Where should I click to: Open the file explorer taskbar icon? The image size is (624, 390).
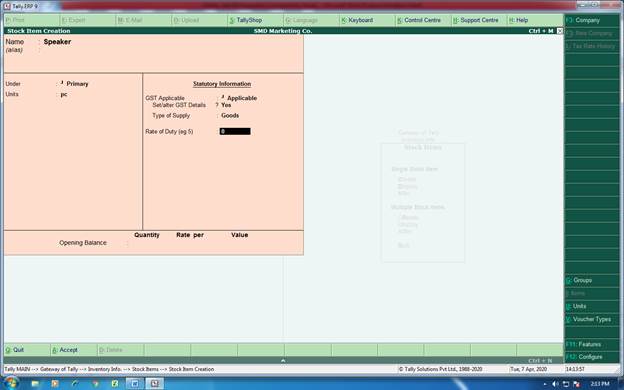pos(35,384)
